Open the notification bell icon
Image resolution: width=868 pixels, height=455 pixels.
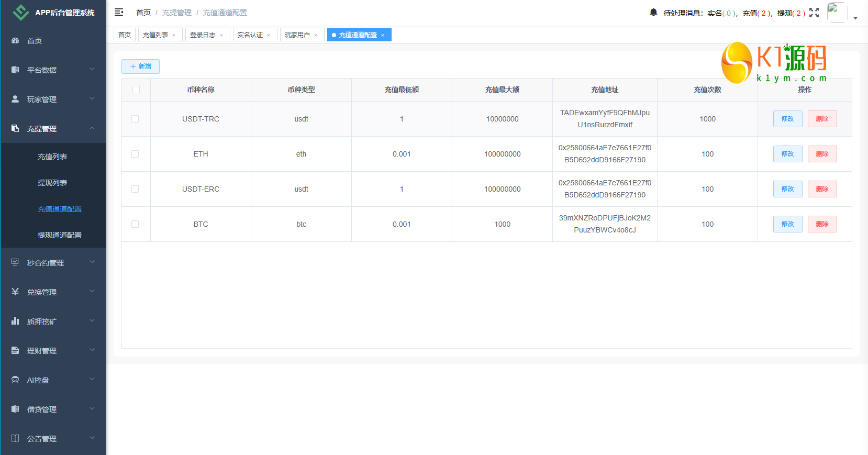[x=653, y=12]
